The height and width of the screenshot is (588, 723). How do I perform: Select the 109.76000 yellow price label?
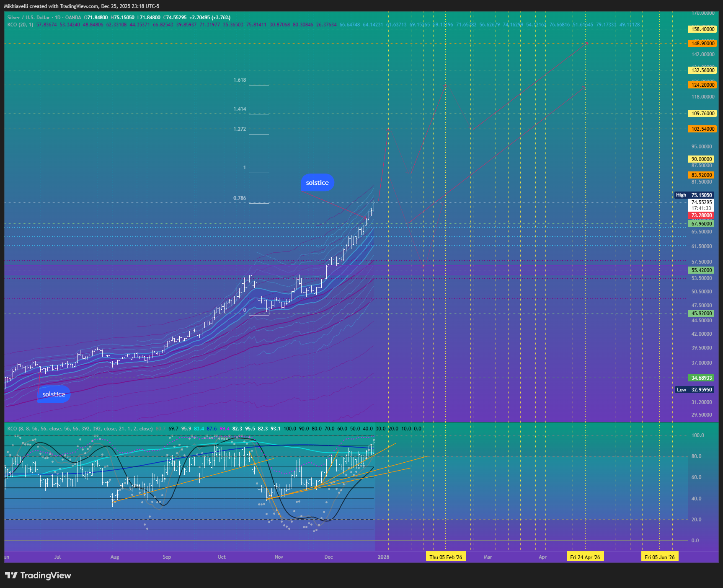click(x=702, y=114)
